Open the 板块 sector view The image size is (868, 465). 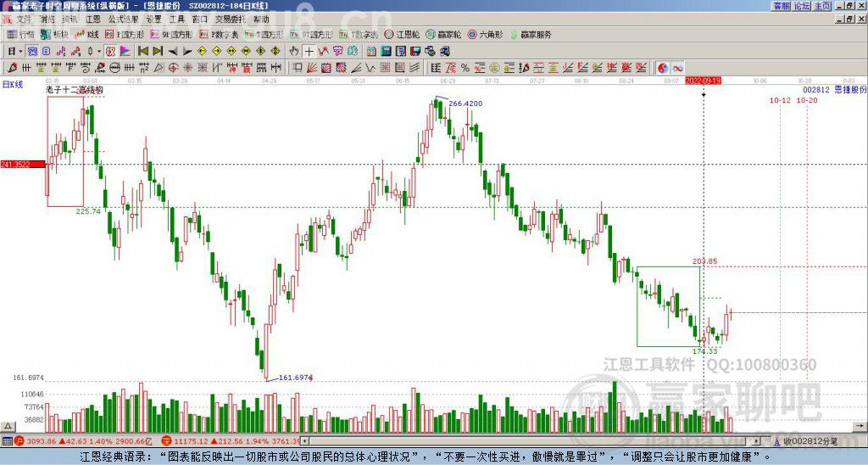pyautogui.click(x=54, y=34)
